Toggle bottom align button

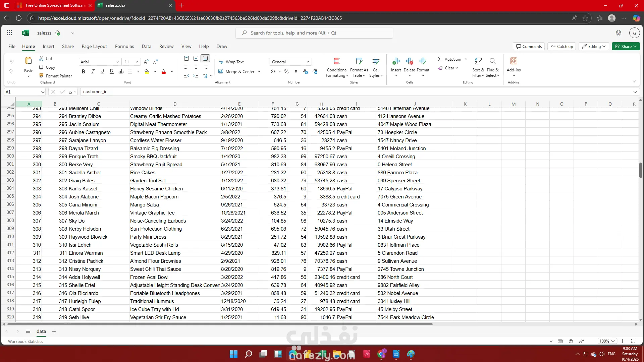(x=205, y=58)
